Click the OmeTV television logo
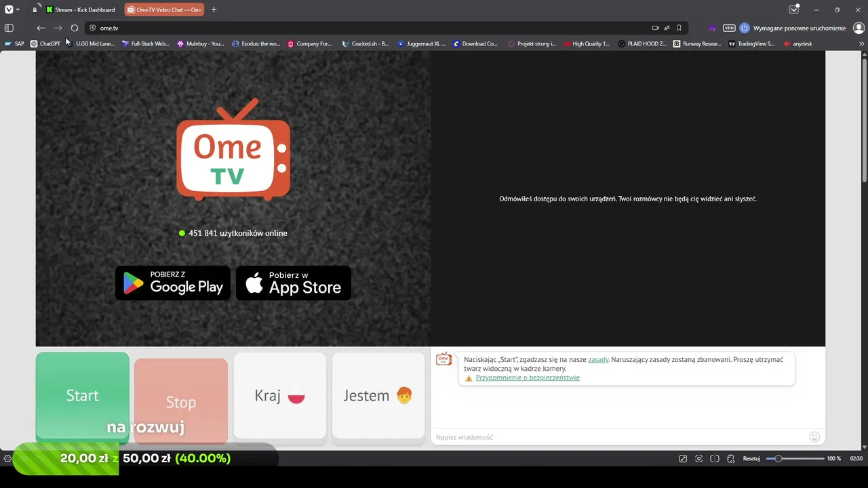This screenshot has width=868, height=488. [x=233, y=149]
